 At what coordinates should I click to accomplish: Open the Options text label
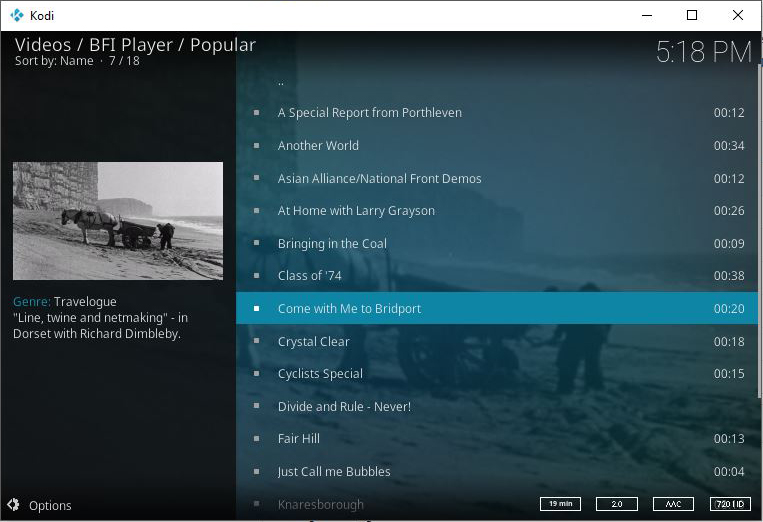[x=50, y=506]
